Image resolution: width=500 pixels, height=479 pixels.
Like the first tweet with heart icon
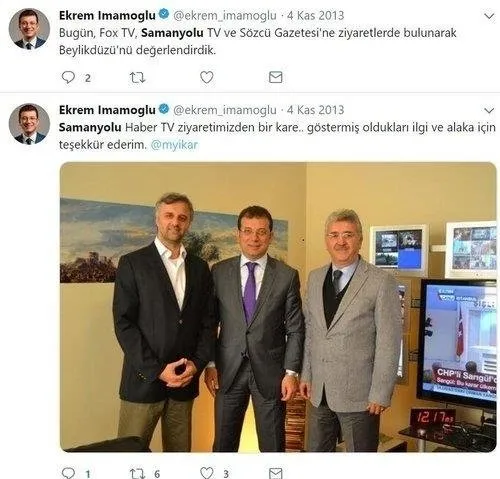(x=207, y=77)
